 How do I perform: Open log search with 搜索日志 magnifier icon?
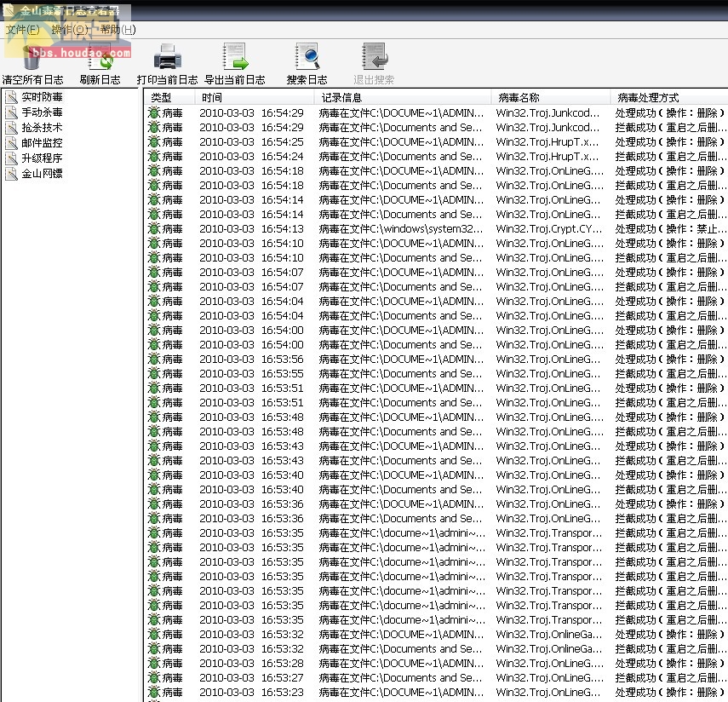307,57
